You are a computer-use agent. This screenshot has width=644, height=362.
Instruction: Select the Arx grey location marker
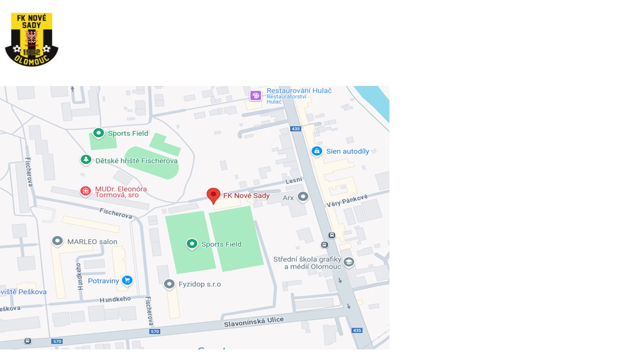point(302,197)
